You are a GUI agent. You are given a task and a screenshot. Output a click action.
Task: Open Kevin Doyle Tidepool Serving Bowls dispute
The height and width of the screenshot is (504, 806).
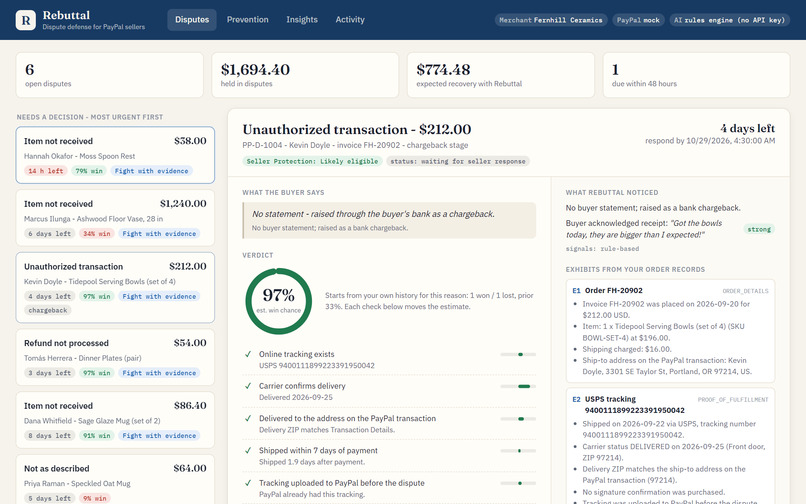click(x=115, y=287)
